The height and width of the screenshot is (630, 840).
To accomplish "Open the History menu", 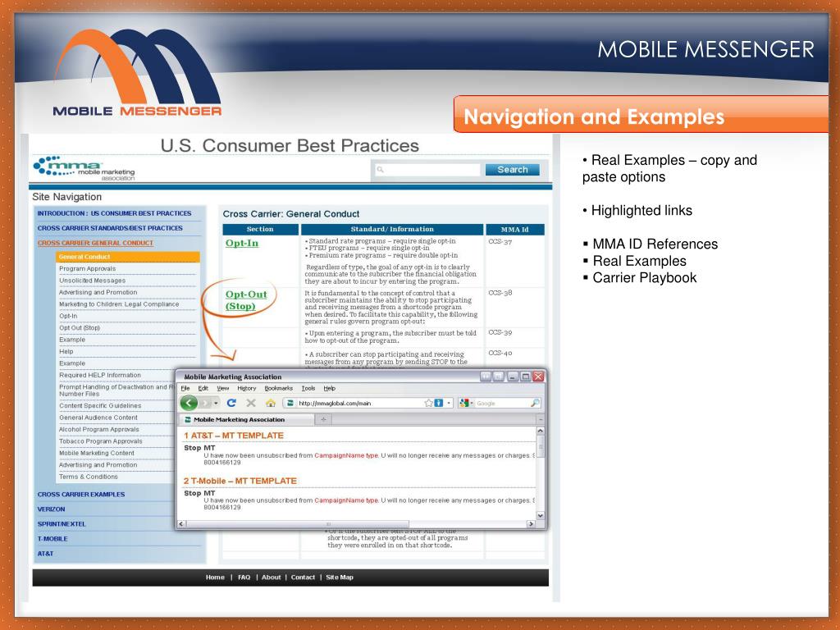I will (x=246, y=388).
